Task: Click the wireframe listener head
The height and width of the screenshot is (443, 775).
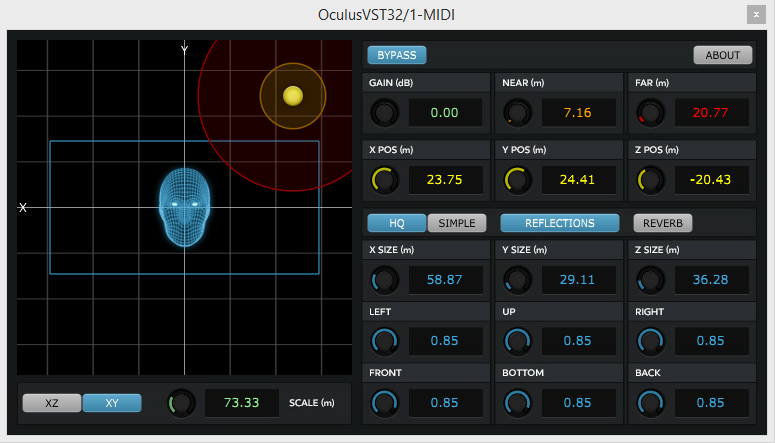Action: tap(184, 207)
